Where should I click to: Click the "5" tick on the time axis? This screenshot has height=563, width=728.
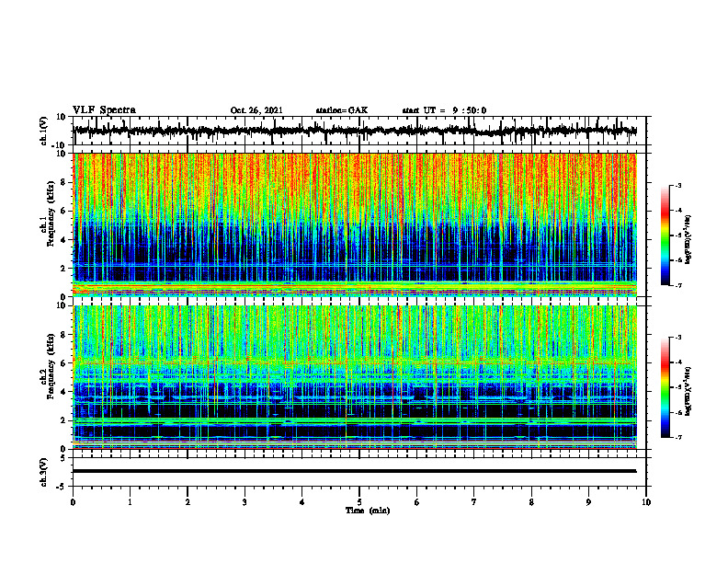click(359, 502)
